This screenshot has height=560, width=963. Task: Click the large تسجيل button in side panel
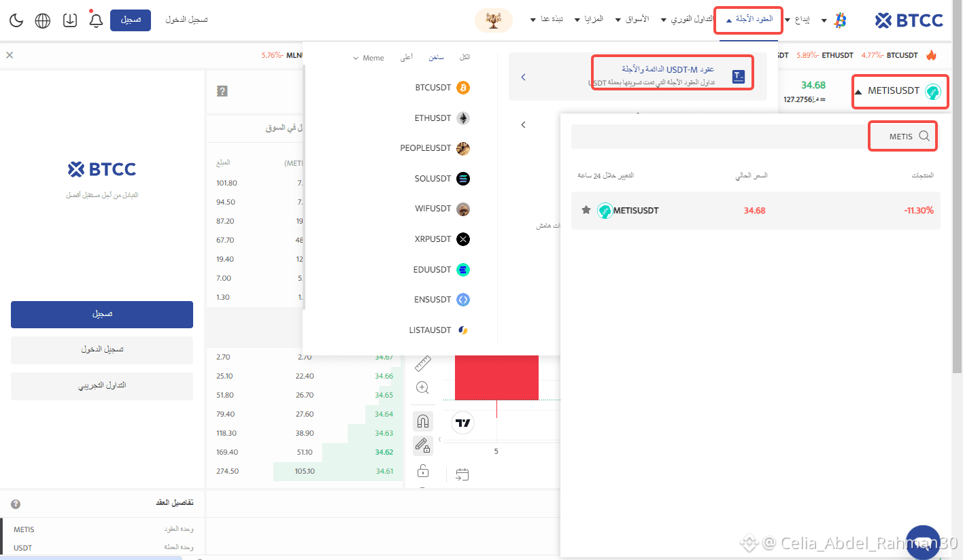point(102,315)
